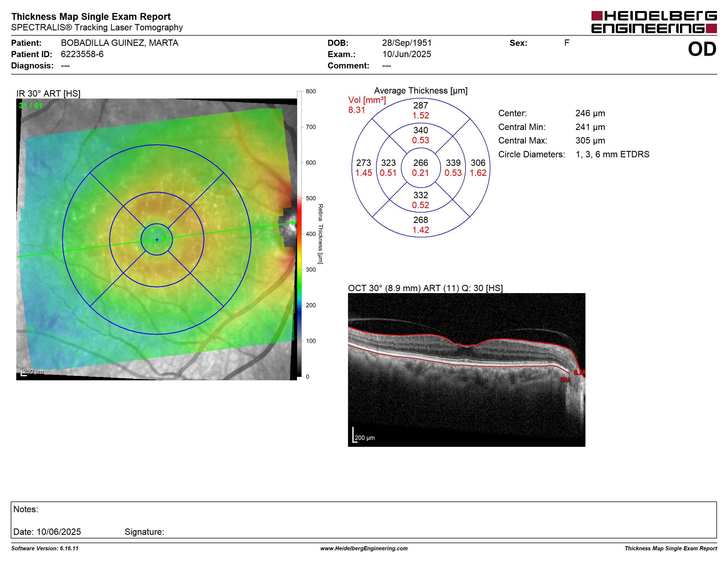The height and width of the screenshot is (563, 728).
Task: Click the Date: 10/06/2025 entry
Action: 47,532
